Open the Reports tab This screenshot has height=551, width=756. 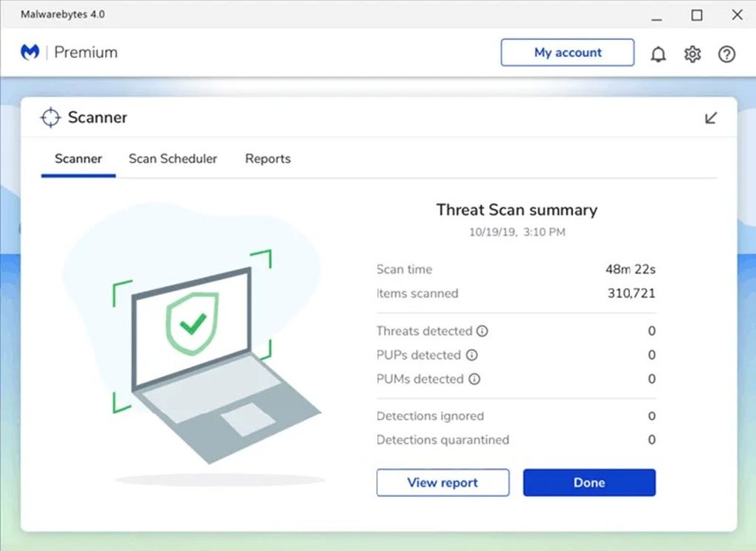[268, 158]
